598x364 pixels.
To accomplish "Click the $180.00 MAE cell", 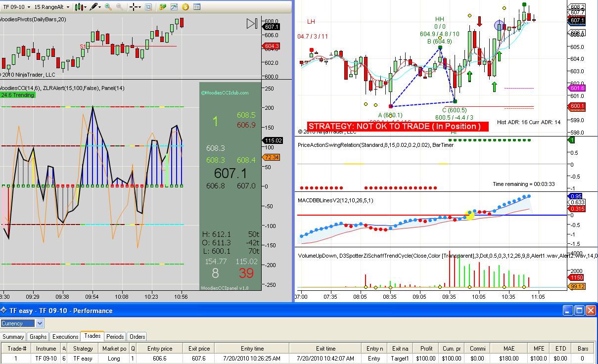I will coord(508,359).
